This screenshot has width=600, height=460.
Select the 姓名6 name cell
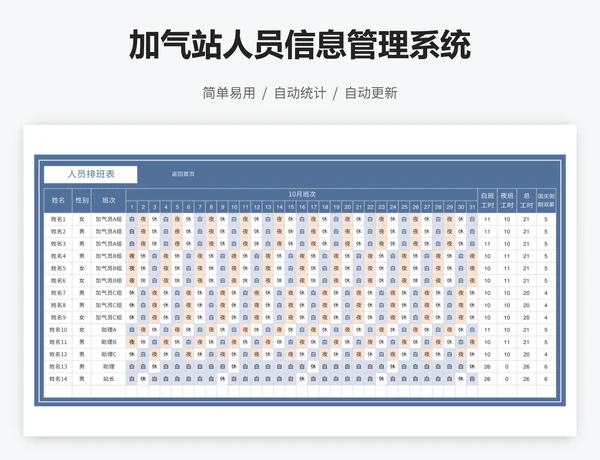(x=58, y=281)
